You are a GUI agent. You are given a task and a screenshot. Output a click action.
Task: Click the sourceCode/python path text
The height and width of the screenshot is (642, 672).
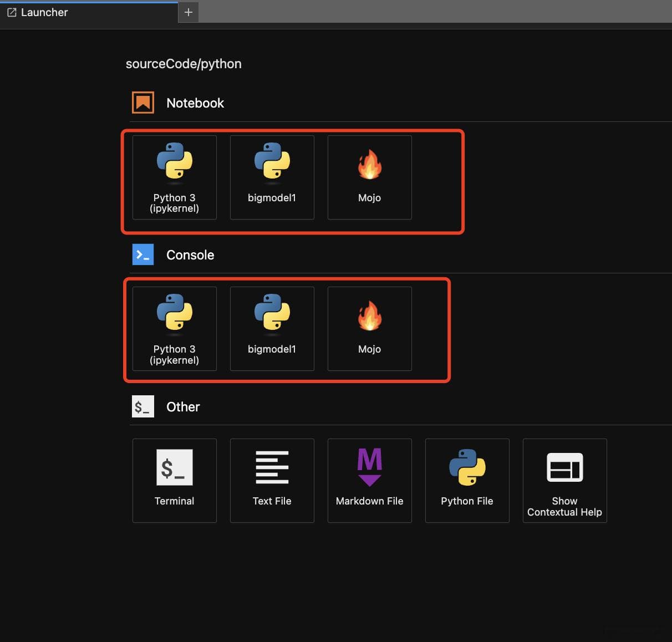tap(184, 64)
